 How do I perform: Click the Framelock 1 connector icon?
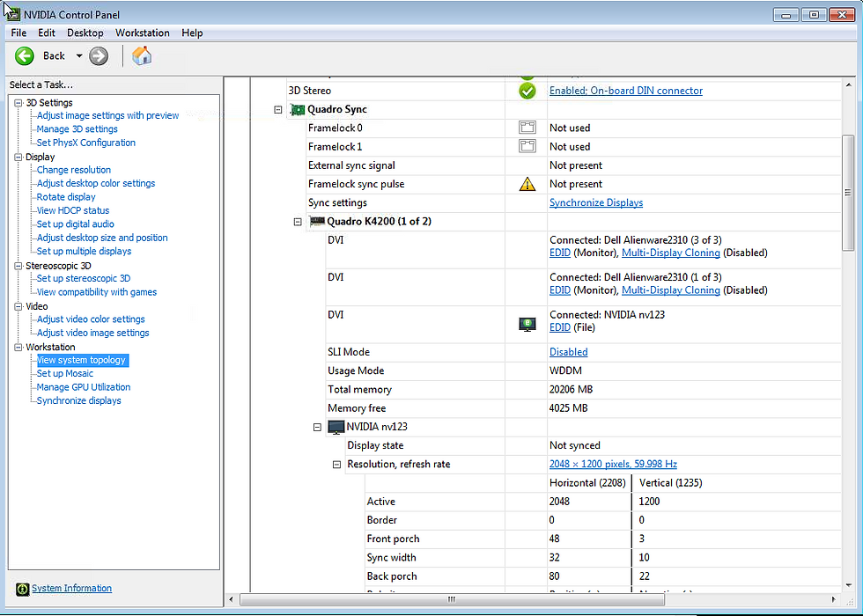point(527,147)
